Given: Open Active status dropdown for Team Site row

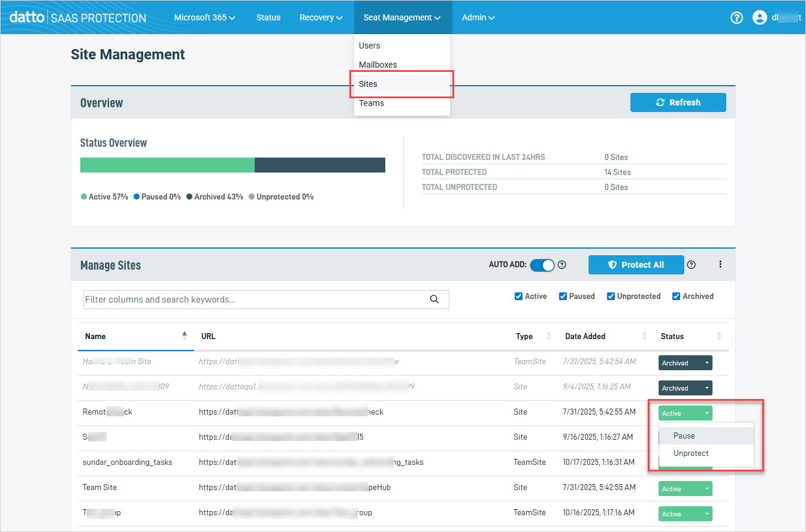Looking at the screenshot, I should 685,489.
